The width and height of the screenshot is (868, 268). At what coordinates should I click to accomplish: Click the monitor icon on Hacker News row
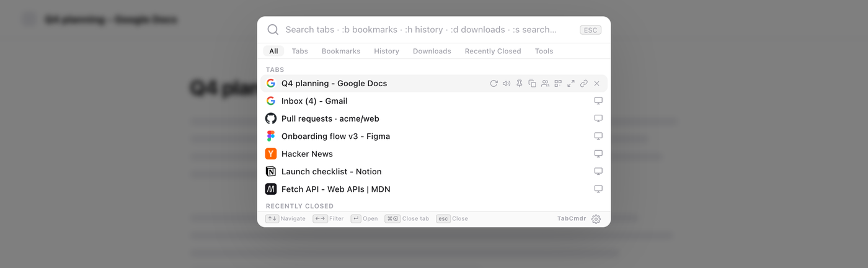(598, 154)
